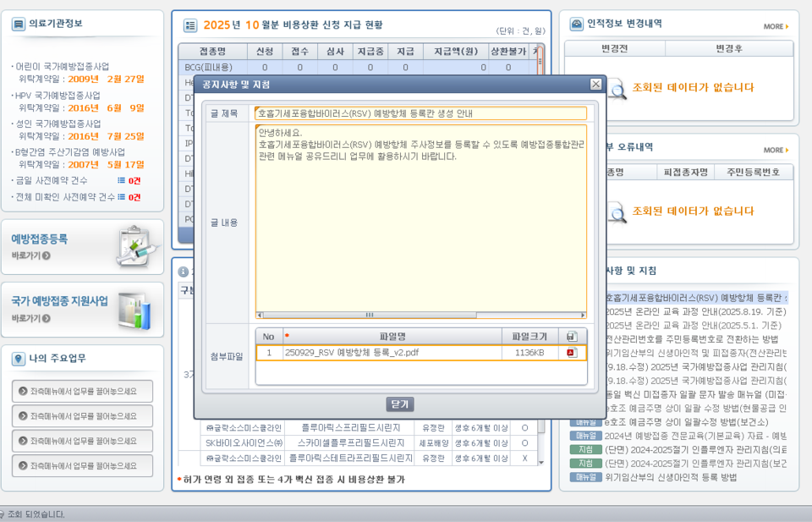Click the arrow icon on the first 나의 주요업무 slot
The width and height of the screenshot is (812, 522).
pos(24,391)
